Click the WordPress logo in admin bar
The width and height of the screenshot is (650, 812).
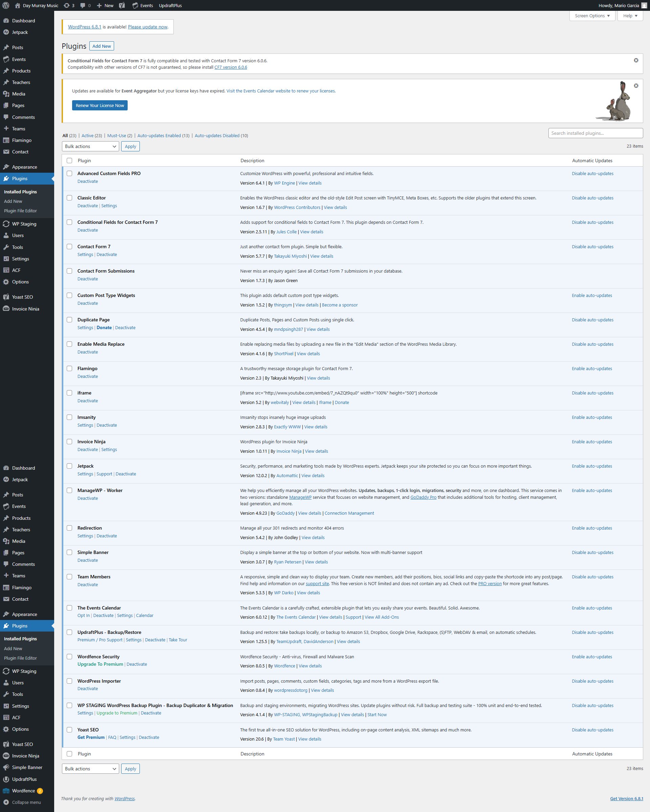(6, 5)
